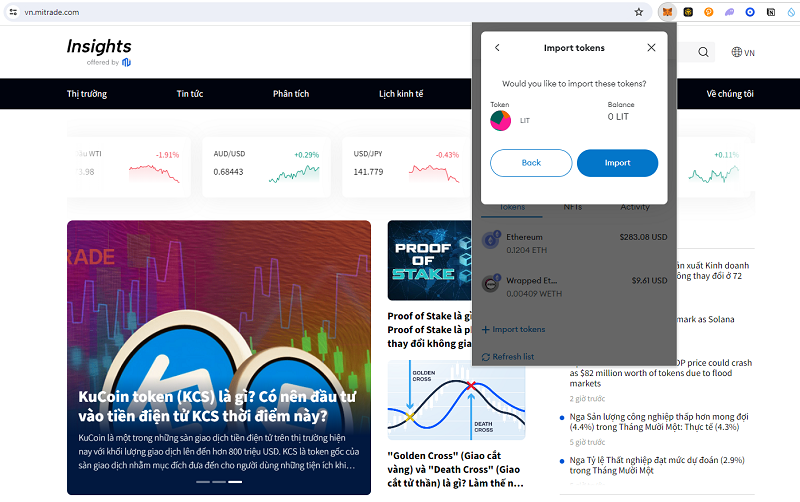Click the +0.29% change on AUD/USD
Image resolution: width=800 pixels, height=502 pixels.
(x=307, y=155)
